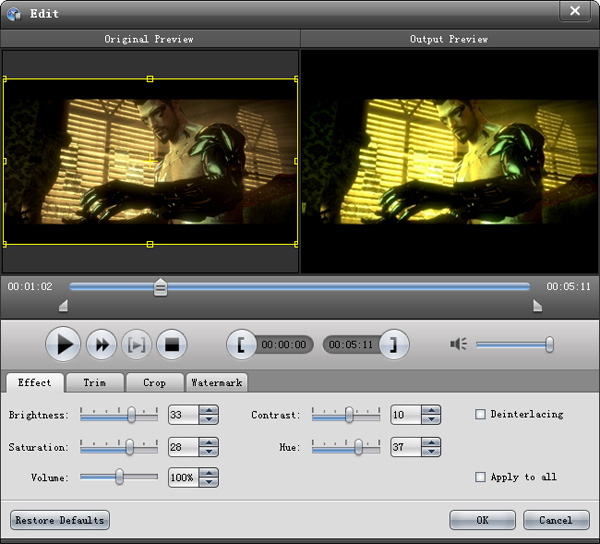This screenshot has height=544, width=600.
Task: Click the Hue slider handle
Action: point(358,447)
